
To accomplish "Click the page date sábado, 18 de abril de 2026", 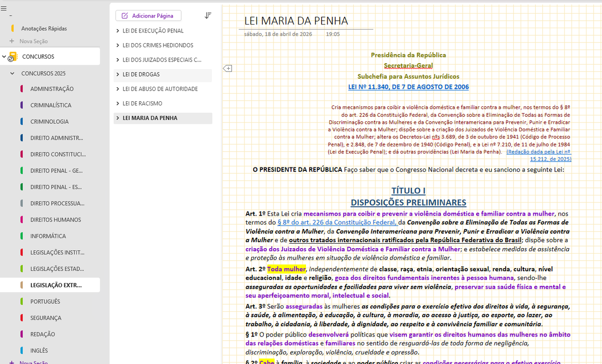I will pyautogui.click(x=278, y=34).
